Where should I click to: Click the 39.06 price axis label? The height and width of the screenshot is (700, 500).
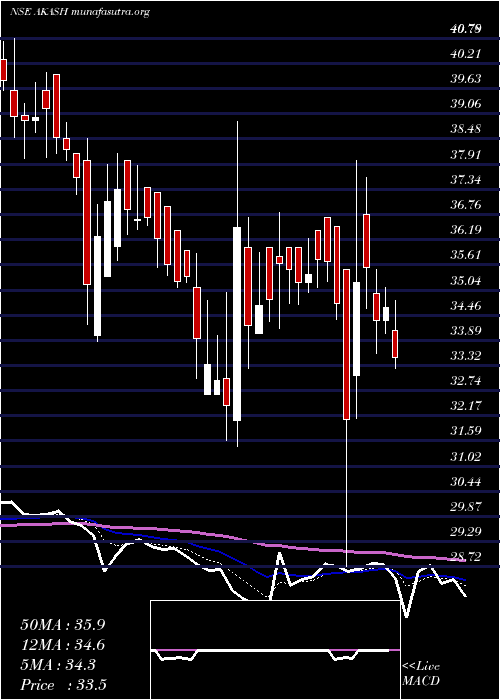(466, 104)
